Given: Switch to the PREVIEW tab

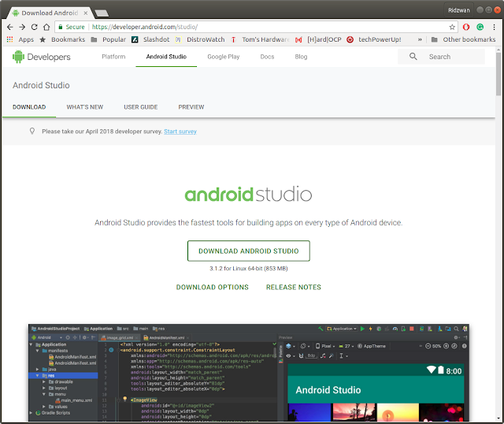Looking at the screenshot, I should (191, 107).
